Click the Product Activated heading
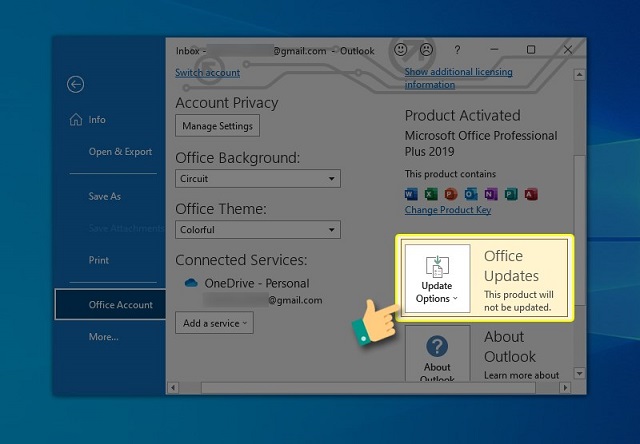This screenshot has height=444, width=640. (x=462, y=115)
